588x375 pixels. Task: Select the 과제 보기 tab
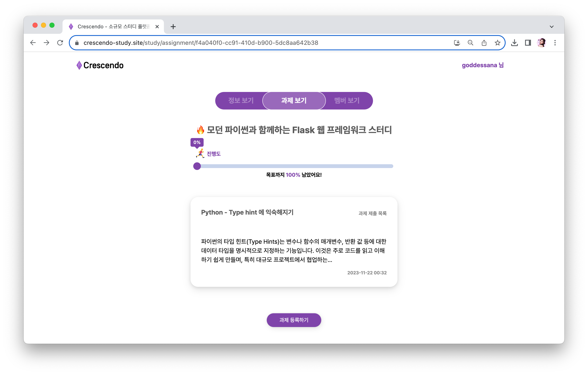point(294,100)
